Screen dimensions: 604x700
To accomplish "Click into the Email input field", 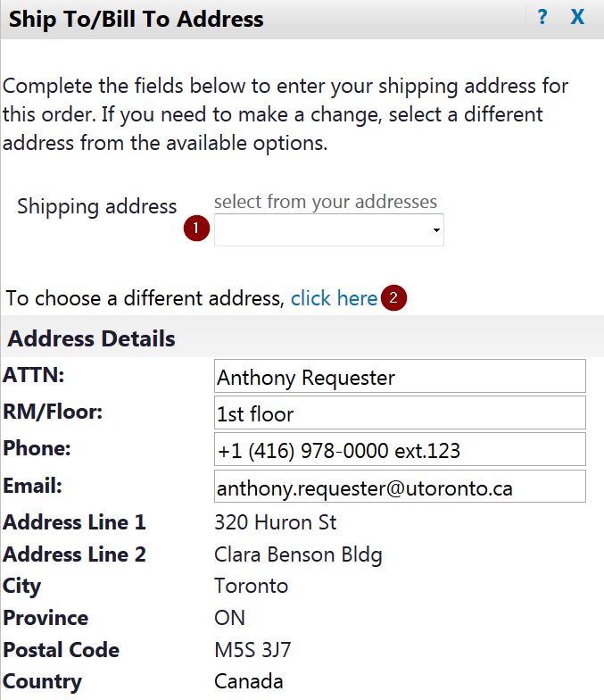I will point(400,487).
